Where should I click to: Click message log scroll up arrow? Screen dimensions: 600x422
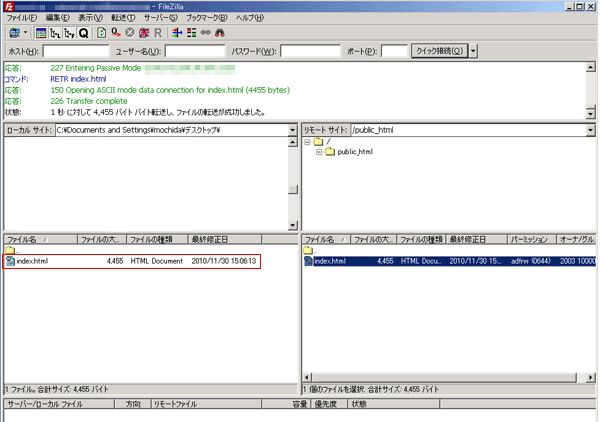[590, 67]
